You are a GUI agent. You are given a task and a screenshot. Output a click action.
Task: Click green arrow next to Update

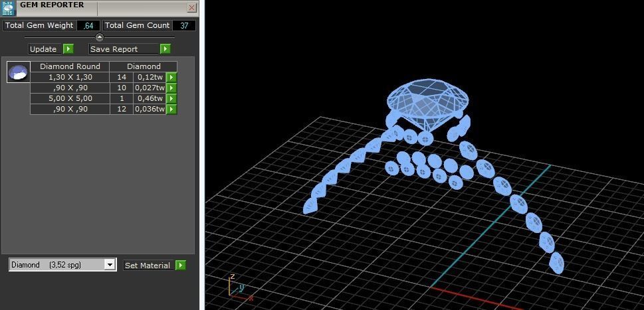point(68,49)
